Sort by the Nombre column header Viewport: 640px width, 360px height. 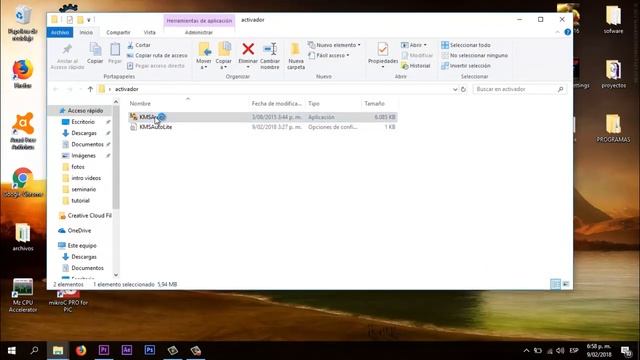pos(140,104)
